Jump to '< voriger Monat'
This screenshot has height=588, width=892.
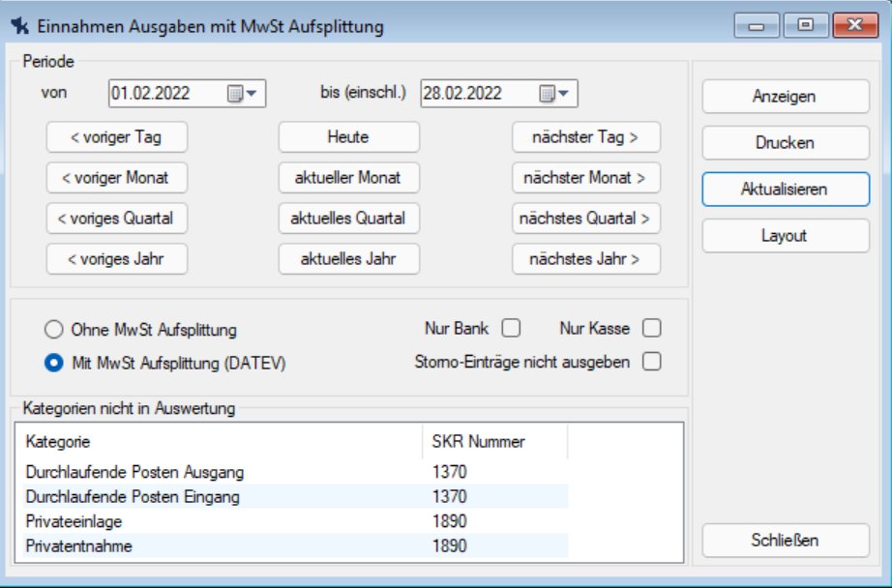pos(116,178)
